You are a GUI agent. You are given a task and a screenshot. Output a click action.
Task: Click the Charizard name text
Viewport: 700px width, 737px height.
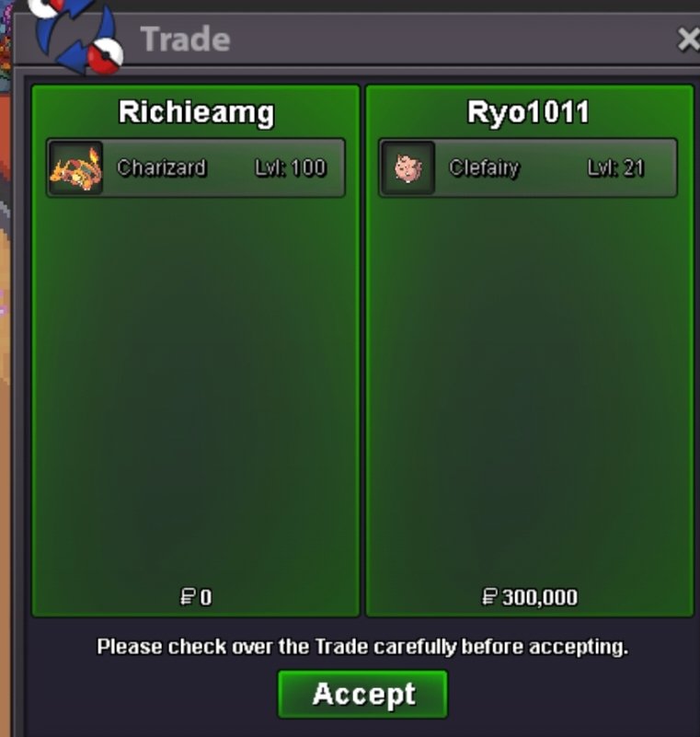click(x=162, y=167)
